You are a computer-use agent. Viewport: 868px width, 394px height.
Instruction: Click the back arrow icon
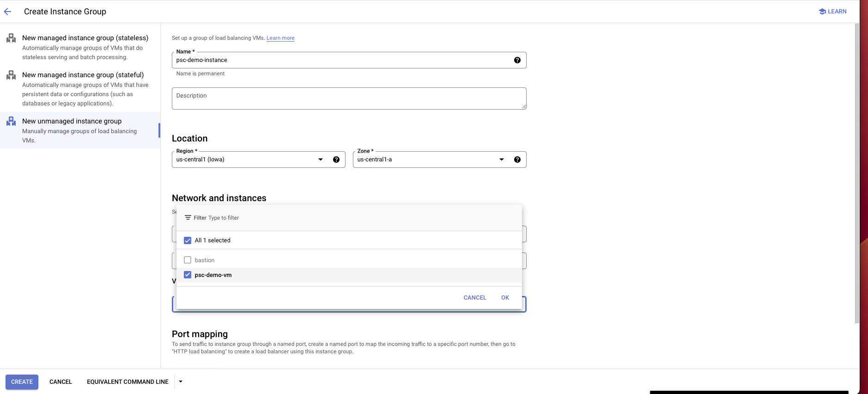coord(8,12)
